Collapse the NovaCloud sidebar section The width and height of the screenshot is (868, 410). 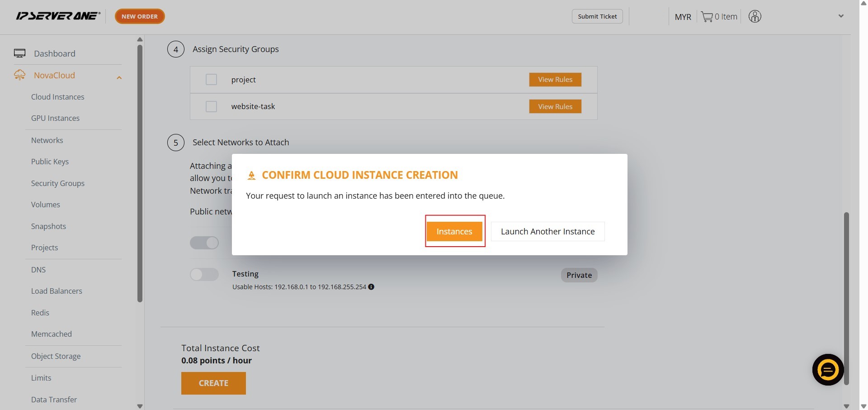pos(119,77)
